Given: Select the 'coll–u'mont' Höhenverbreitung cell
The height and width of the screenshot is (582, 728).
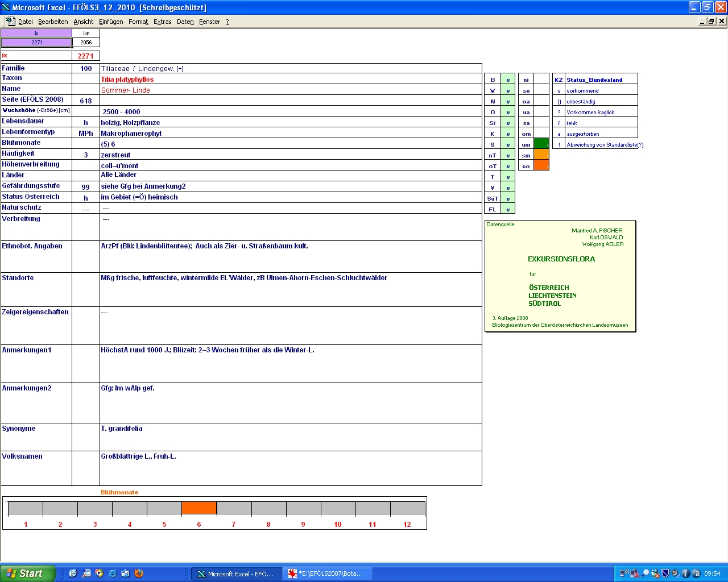Looking at the screenshot, I should (x=291, y=165).
